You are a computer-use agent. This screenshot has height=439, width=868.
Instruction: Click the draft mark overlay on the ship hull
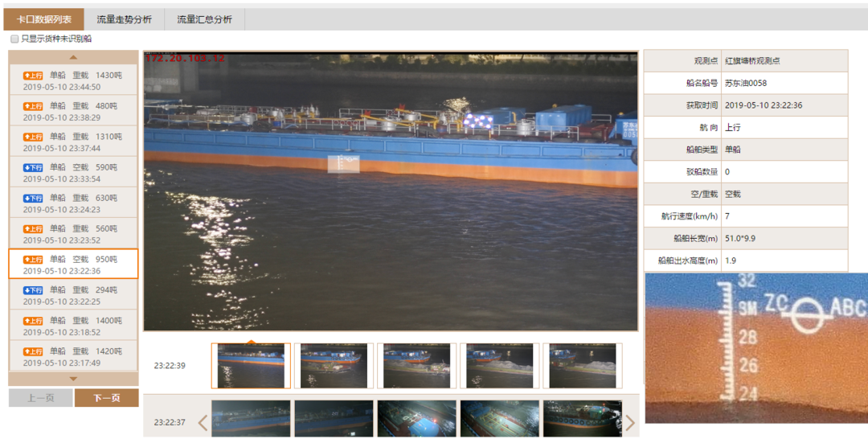[343, 163]
